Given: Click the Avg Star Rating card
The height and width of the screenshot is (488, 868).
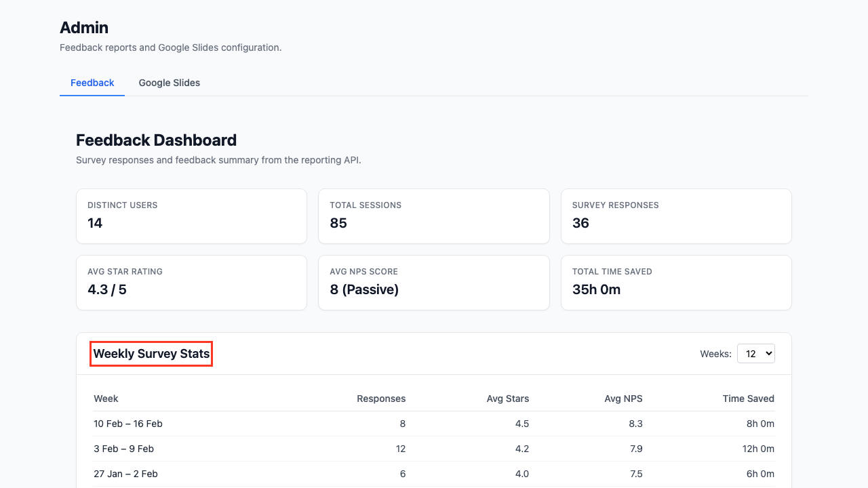Looking at the screenshot, I should tap(191, 283).
